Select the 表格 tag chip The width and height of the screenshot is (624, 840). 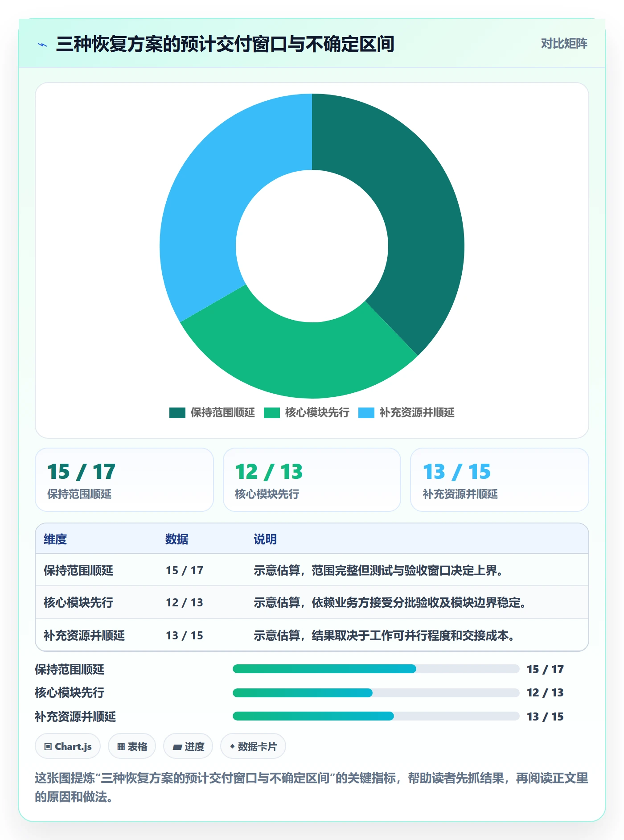(132, 746)
